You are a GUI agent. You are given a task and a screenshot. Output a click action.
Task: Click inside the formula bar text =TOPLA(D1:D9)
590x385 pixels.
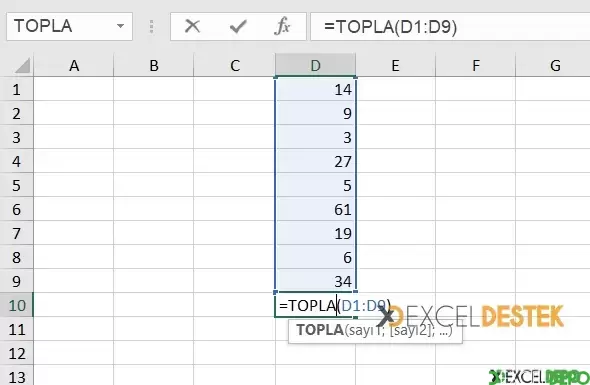pos(391,27)
